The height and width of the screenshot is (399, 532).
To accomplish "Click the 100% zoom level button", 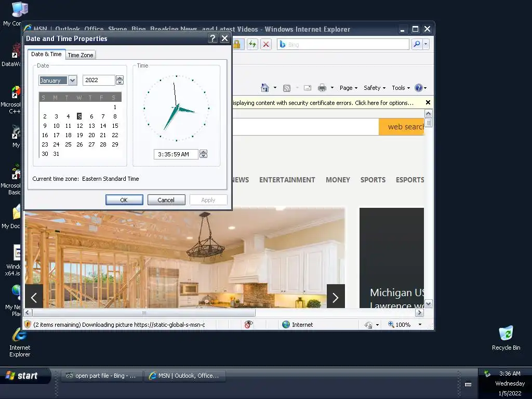I will pos(400,324).
